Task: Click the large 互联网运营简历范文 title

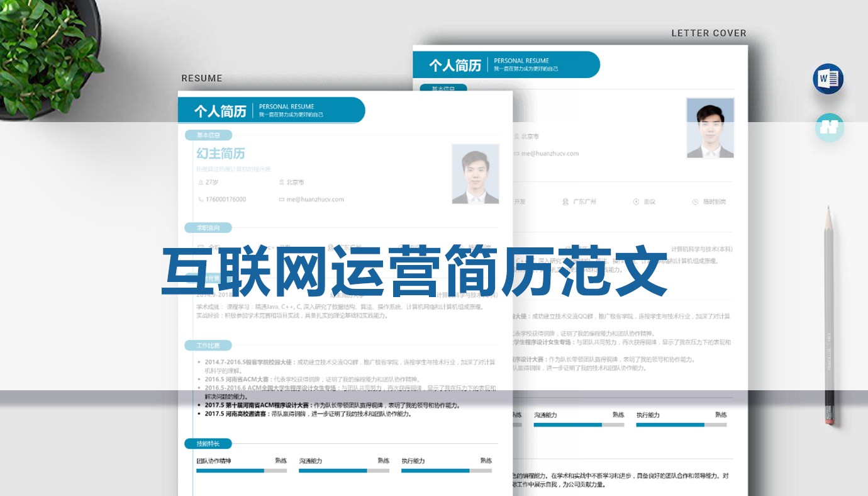Action: (415, 271)
